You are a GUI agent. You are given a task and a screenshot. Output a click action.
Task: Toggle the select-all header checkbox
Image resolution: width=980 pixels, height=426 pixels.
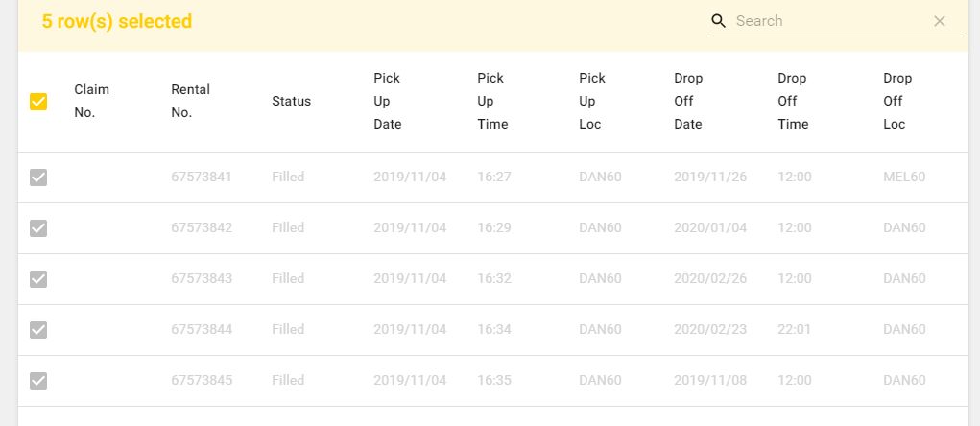[x=38, y=101]
